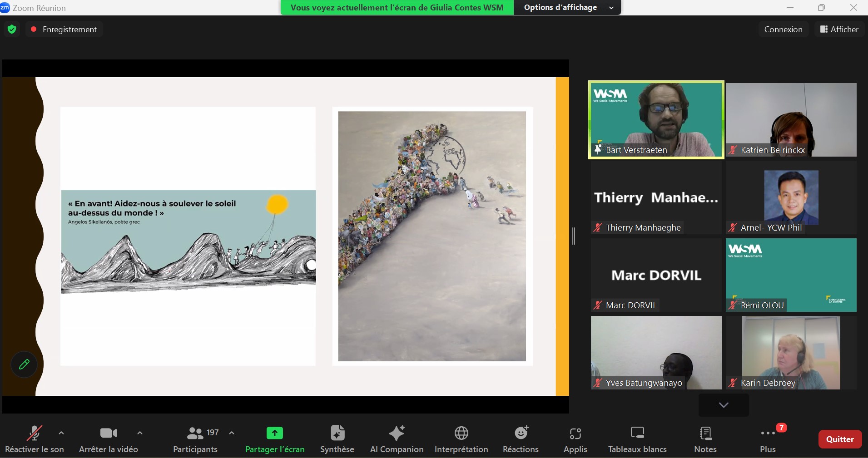Screen dimensions: 868x458
Task: Click muted mic icon on Thierry Manhaeghe tile
Action: (598, 227)
